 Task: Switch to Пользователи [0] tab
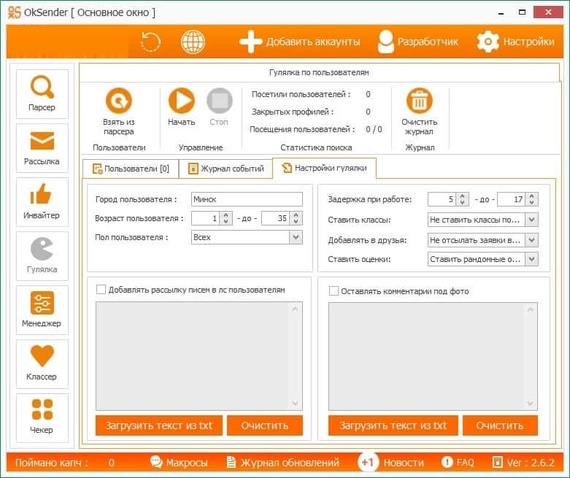131,169
